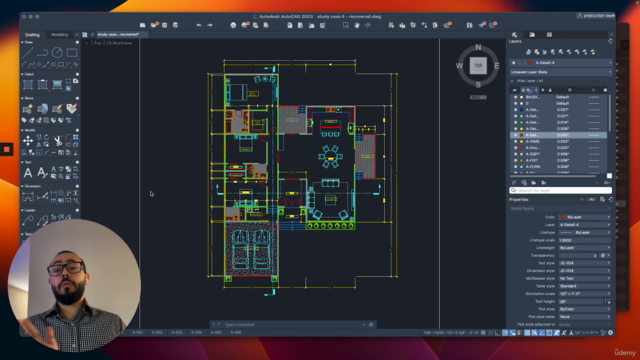Select the Move tool in Modify panel
The height and width of the screenshot is (360, 640).
28,141
